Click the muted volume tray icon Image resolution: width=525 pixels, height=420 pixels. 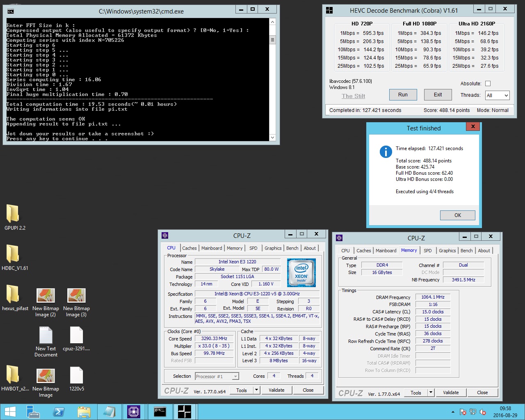[483, 412]
